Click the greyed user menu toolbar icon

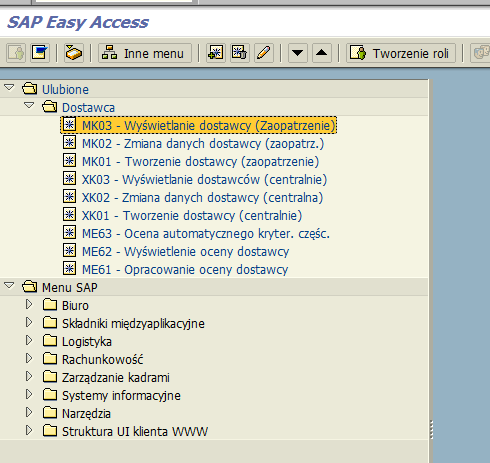click(x=16, y=53)
